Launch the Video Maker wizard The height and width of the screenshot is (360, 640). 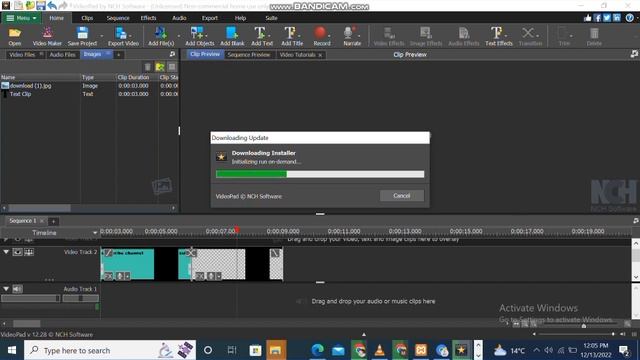coord(47,36)
